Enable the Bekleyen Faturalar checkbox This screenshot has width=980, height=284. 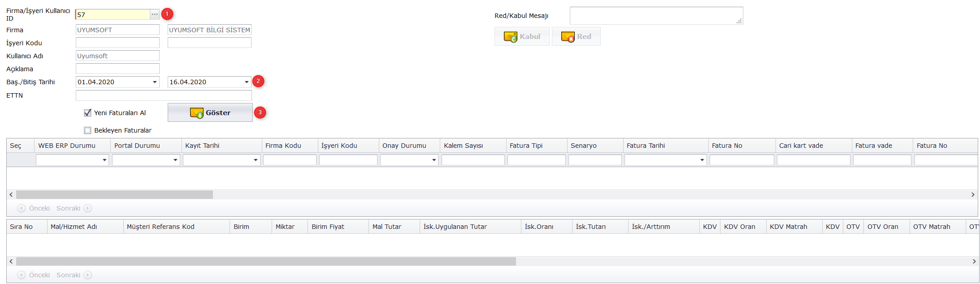(88, 130)
